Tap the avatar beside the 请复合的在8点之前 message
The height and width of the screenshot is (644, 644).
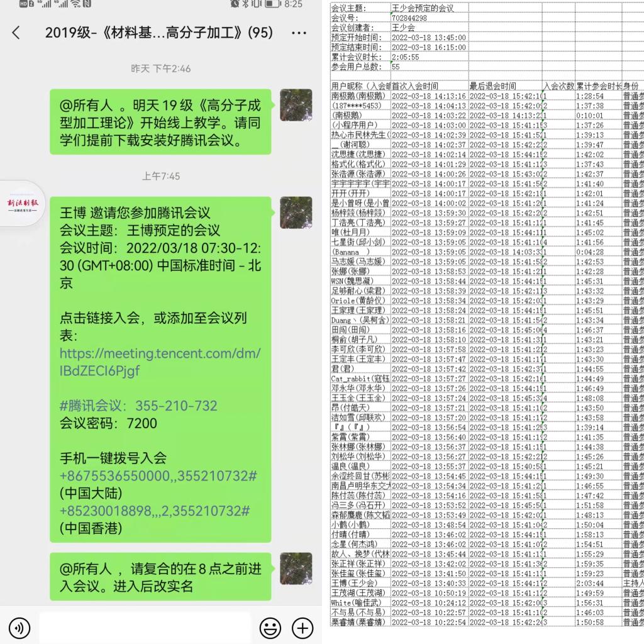(296, 569)
